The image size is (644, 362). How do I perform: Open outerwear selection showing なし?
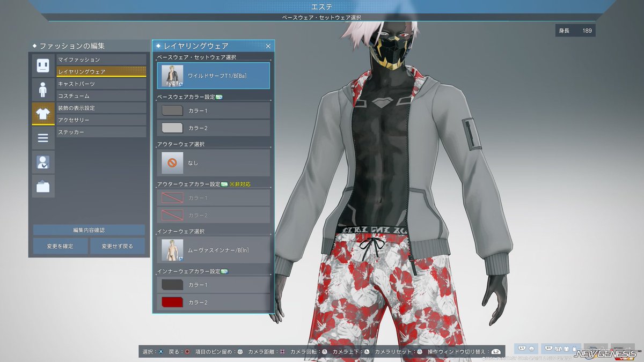(x=213, y=162)
